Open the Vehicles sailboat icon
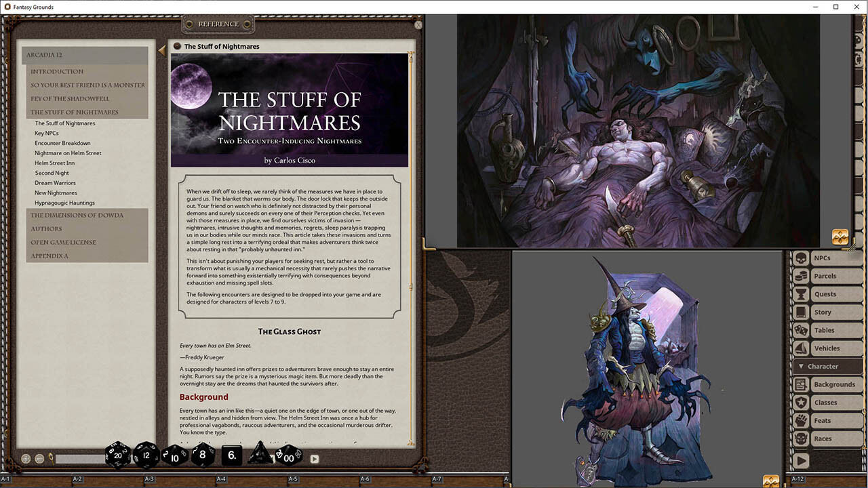This screenshot has height=488, width=868. (801, 348)
